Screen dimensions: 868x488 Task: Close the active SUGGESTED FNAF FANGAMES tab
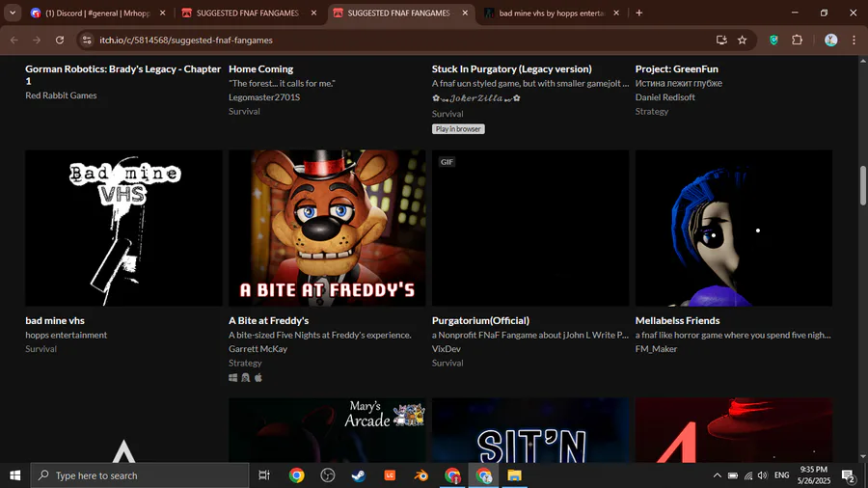(465, 13)
